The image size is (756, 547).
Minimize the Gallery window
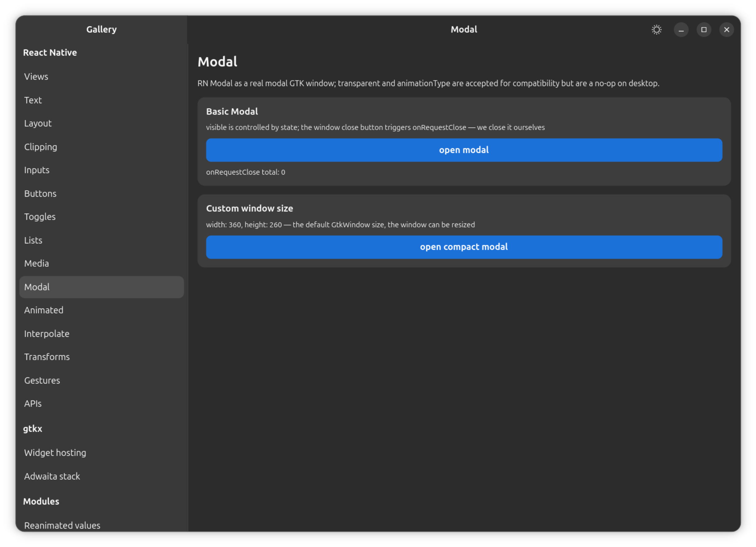point(681,30)
